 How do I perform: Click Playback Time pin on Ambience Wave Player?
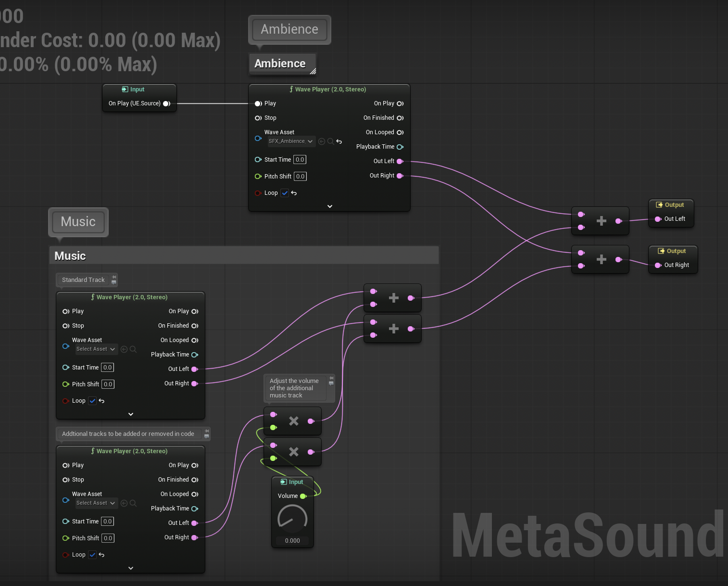pos(400,147)
